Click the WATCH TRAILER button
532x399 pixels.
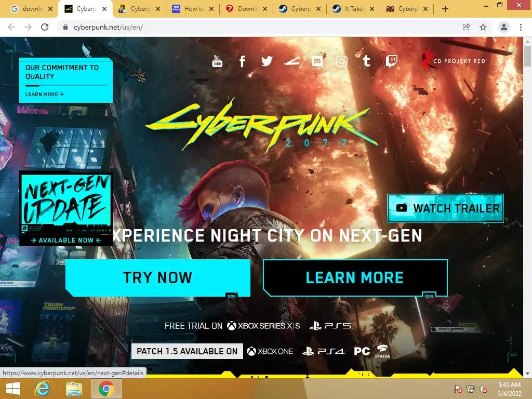coord(445,208)
